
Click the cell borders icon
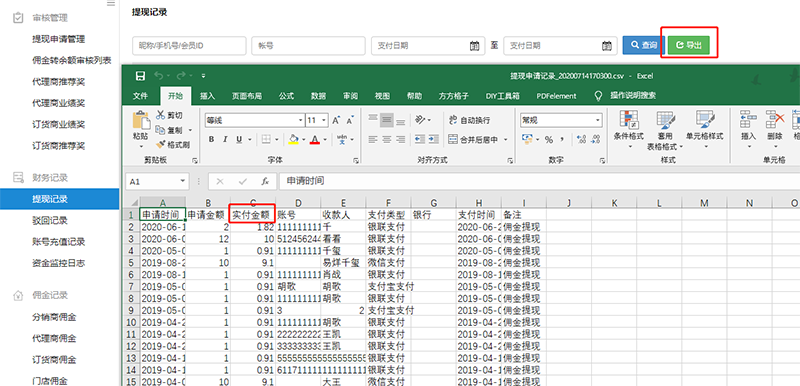pos(266,139)
